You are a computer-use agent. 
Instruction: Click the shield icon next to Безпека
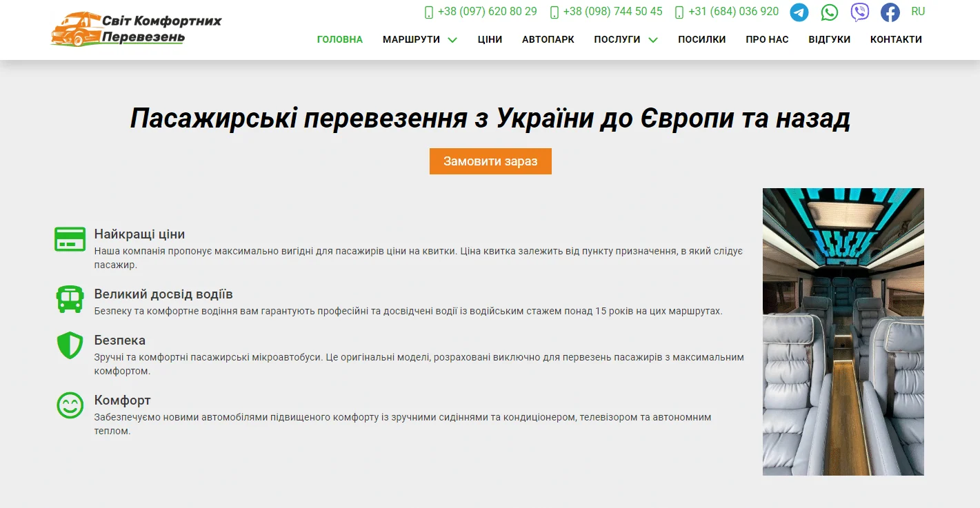click(70, 345)
